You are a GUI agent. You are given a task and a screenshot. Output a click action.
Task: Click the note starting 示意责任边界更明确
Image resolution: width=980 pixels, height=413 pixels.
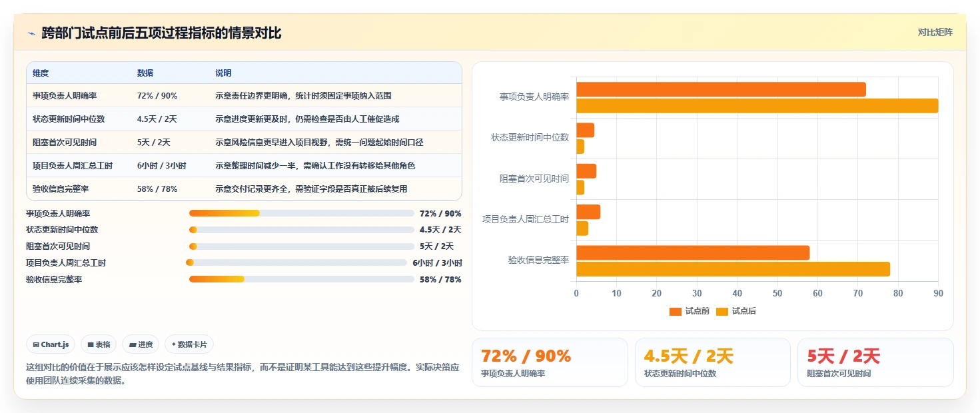pyautogui.click(x=303, y=96)
